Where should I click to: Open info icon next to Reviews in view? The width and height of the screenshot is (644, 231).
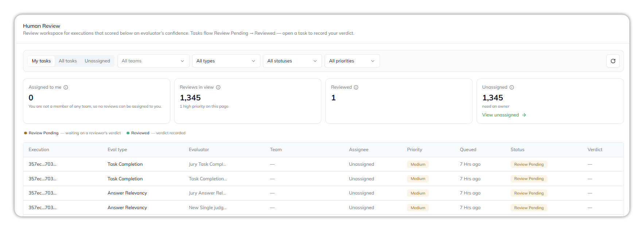click(218, 87)
